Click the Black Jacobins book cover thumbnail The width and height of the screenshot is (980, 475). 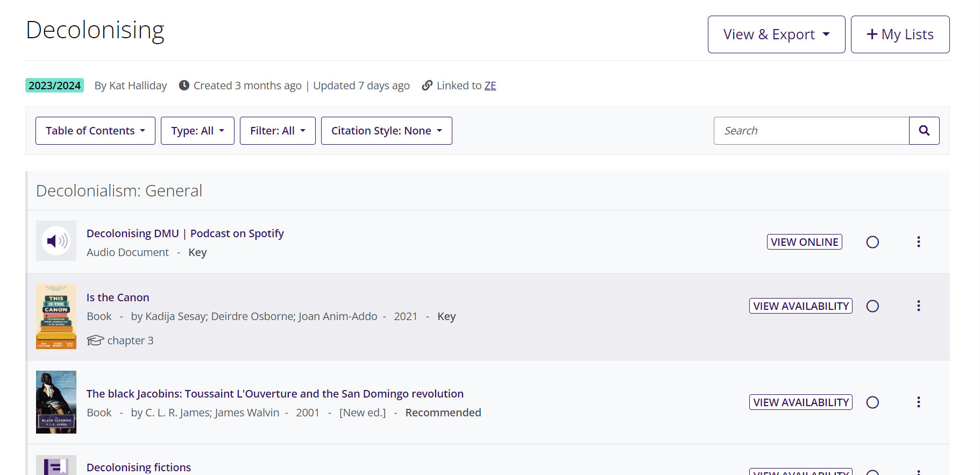pyautogui.click(x=56, y=402)
